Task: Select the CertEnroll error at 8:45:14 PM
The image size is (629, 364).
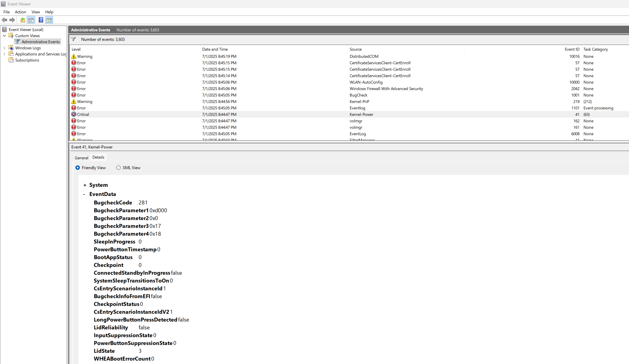Action: [349, 76]
